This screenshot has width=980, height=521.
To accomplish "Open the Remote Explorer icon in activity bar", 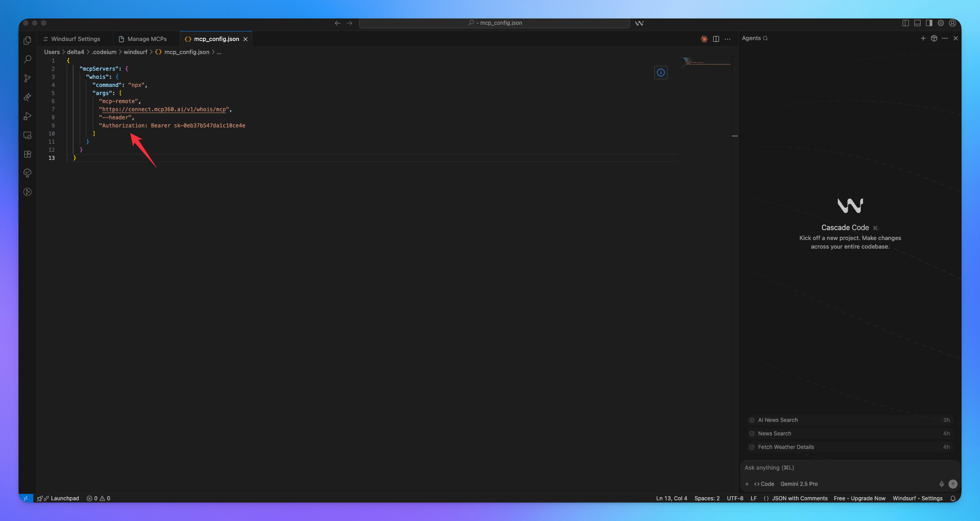I will tap(27, 135).
